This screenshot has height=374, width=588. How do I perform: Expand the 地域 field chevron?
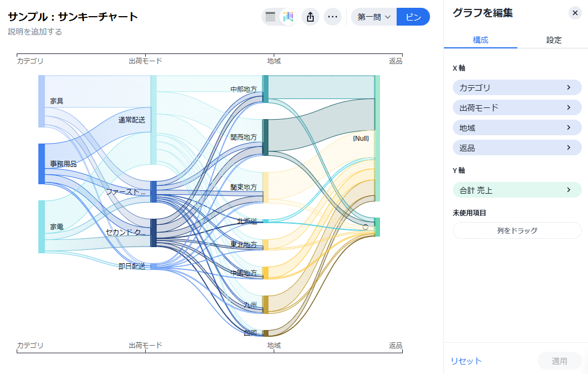(569, 127)
